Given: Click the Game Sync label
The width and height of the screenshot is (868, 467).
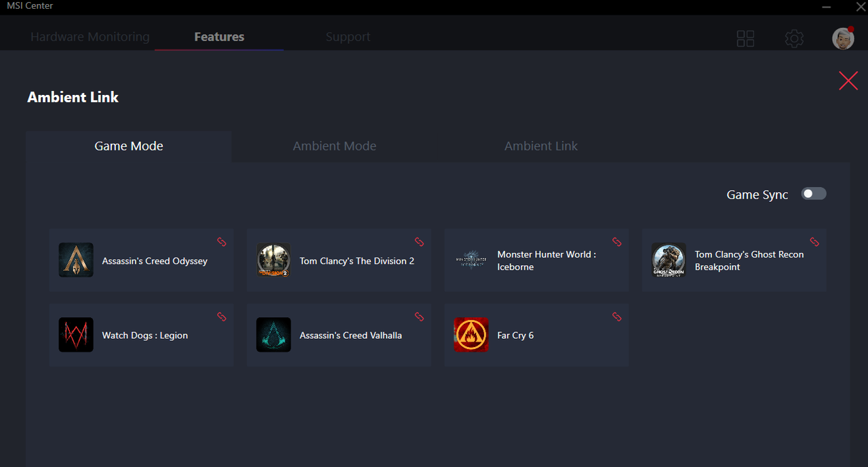Looking at the screenshot, I should tap(757, 195).
